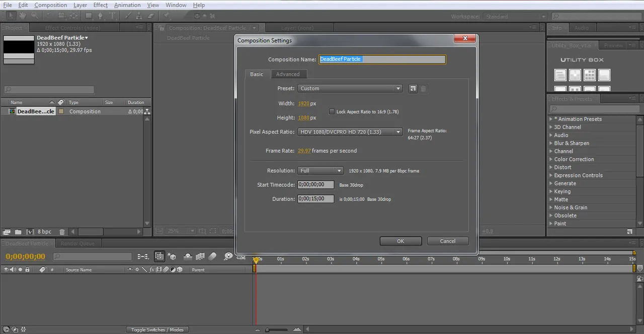Select the Zoom magnifier tool
The image size is (644, 334).
click(35, 16)
